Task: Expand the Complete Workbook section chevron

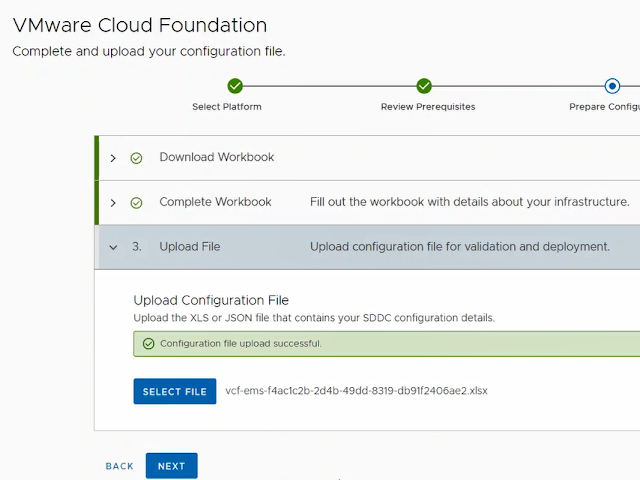Action: tap(113, 202)
